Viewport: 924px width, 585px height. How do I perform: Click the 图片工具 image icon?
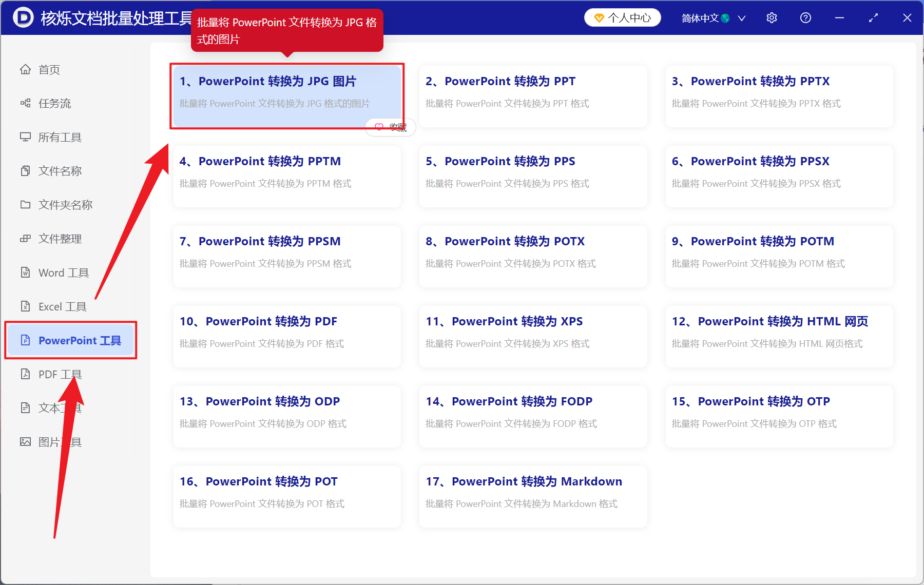[25, 442]
